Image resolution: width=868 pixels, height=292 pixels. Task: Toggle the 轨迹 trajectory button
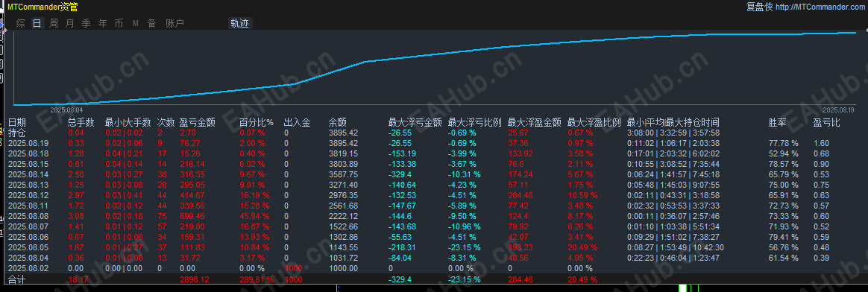click(240, 23)
